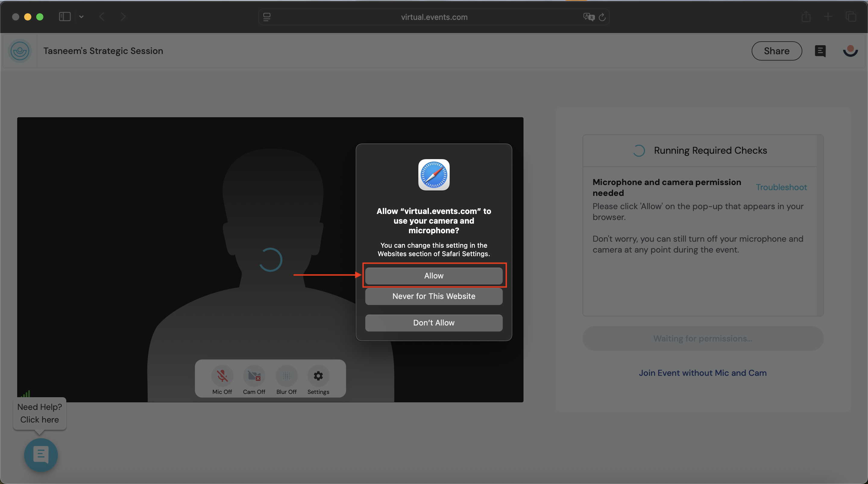The width and height of the screenshot is (868, 484).
Task: Click the Don't Allow button
Action: [x=434, y=323]
